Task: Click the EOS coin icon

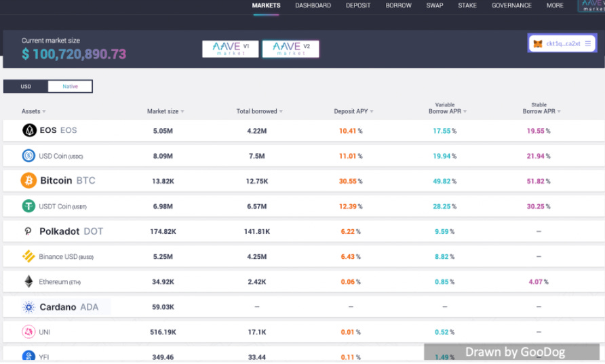Action: 29,130
